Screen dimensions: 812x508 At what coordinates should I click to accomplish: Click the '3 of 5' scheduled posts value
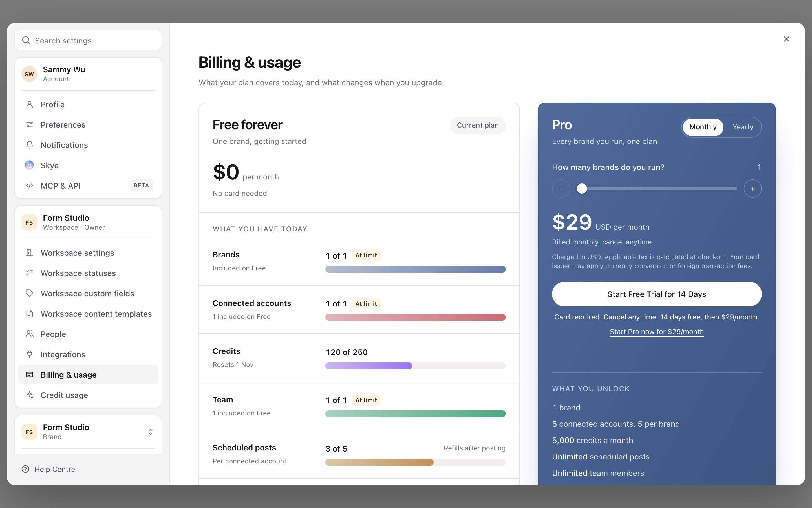[336, 448]
